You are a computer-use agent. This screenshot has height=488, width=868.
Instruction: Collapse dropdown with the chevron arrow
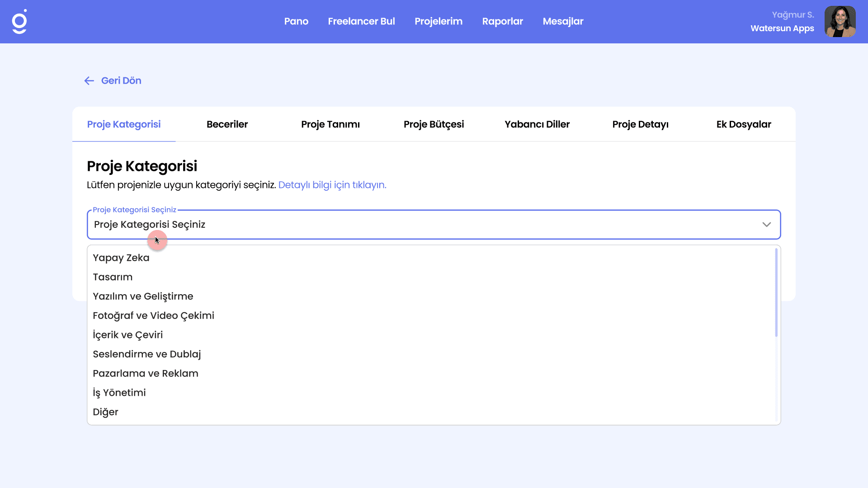click(766, 225)
